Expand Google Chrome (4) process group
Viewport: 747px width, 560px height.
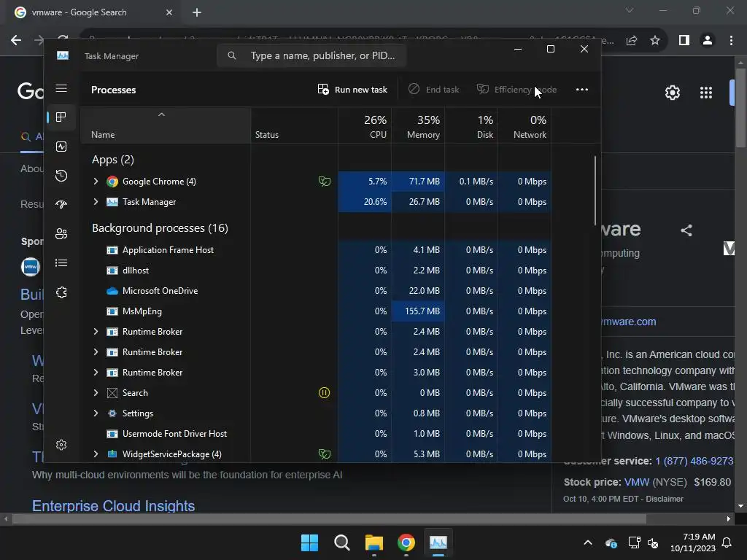[96, 182]
